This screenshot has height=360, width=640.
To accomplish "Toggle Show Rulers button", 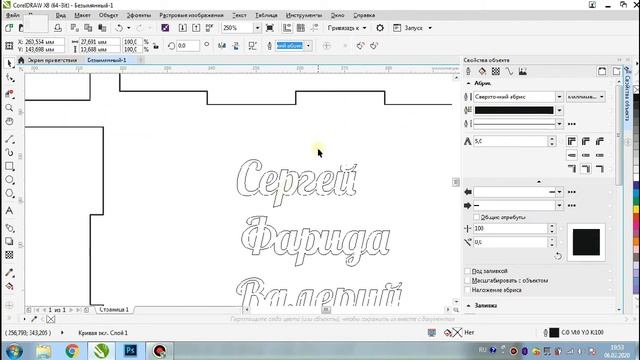I will click(287, 28).
